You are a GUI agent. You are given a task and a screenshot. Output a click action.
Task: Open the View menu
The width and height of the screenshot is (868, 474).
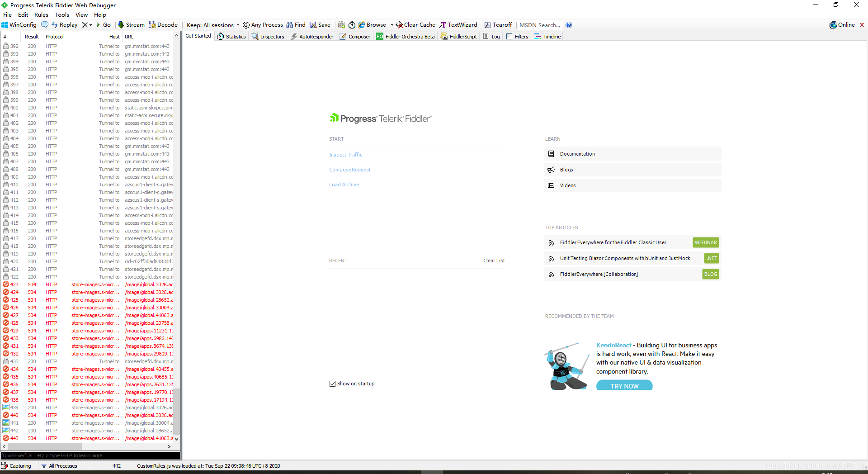point(81,14)
